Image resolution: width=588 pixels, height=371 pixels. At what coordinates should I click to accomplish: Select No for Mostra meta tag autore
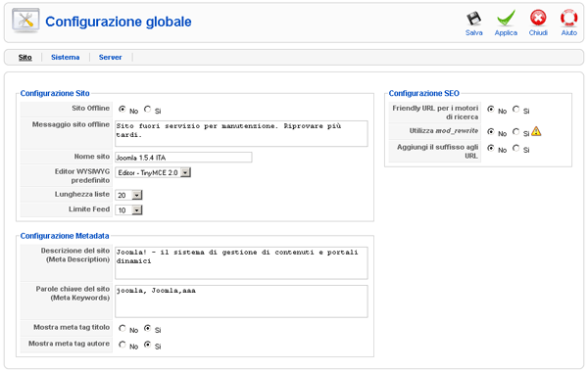click(x=122, y=345)
